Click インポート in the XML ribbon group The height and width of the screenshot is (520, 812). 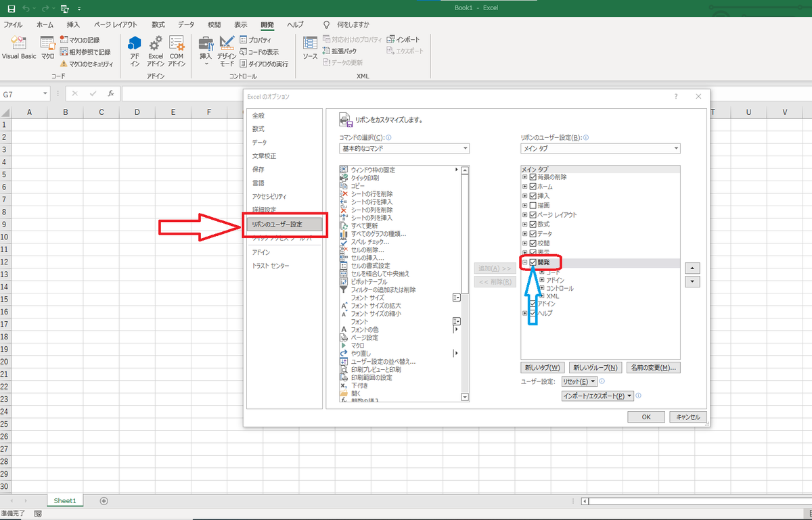coord(403,39)
